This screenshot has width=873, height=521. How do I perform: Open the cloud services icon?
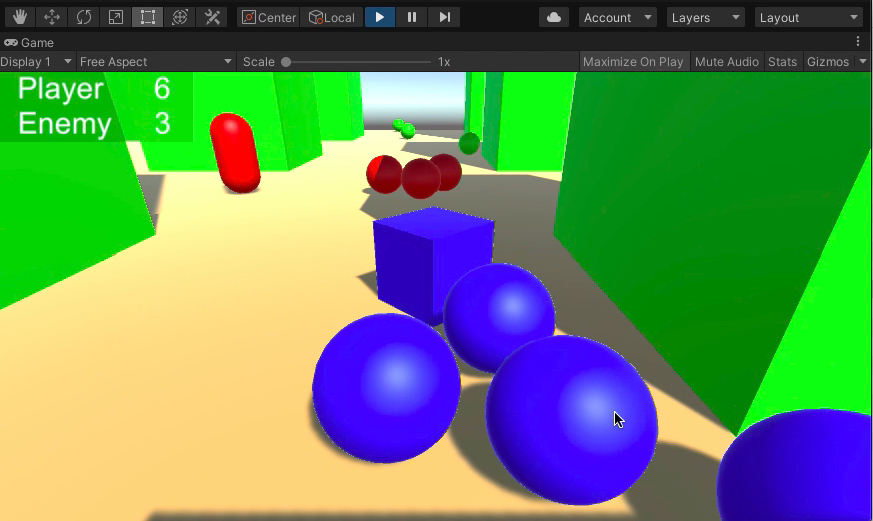(554, 17)
